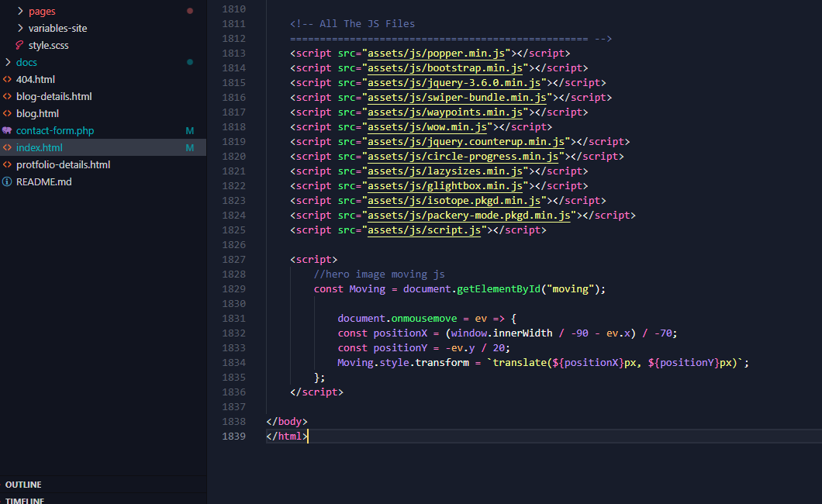Expand the pages folder chevron
Screen dimensions: 822x504
point(20,11)
